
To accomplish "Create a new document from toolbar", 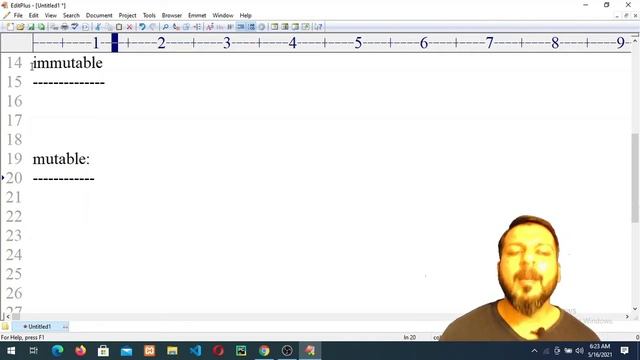I will (x=10, y=27).
